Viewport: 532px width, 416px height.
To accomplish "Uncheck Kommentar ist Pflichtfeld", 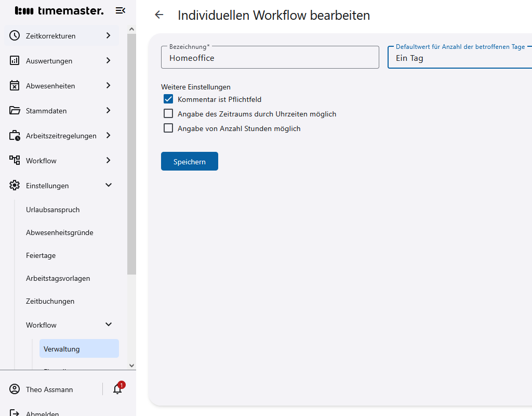I will point(168,99).
